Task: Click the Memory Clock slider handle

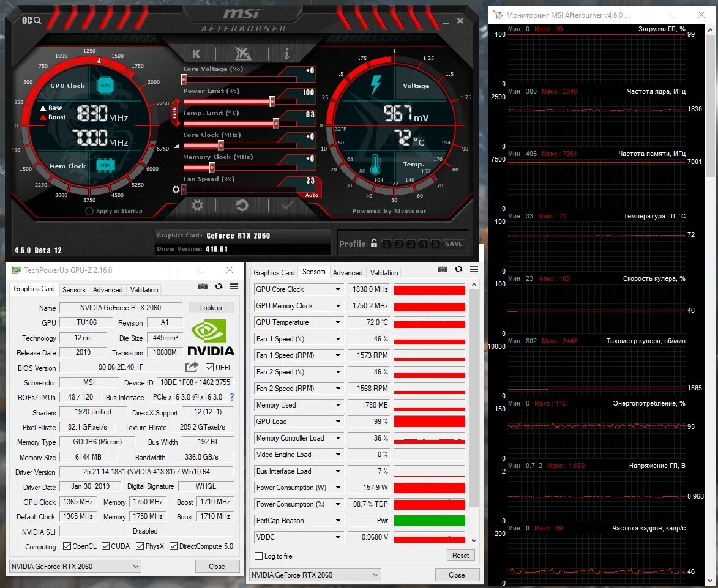Action: coord(211,168)
